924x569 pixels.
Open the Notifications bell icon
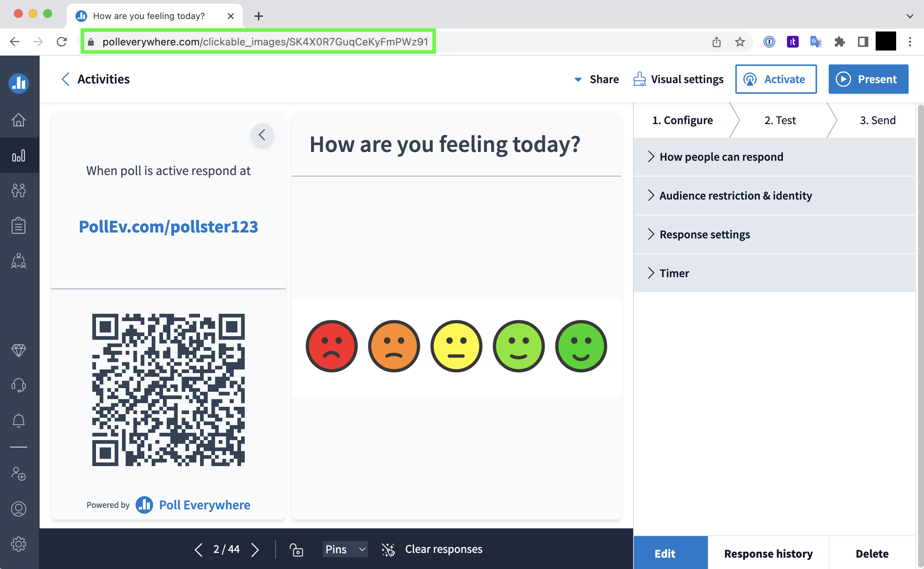coord(19,420)
